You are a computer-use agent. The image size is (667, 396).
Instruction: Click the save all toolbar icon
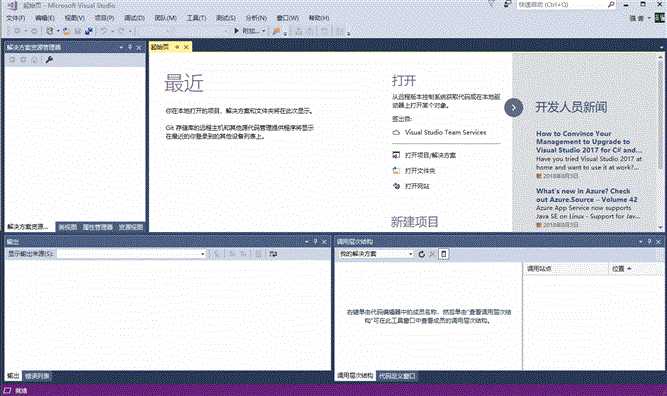point(88,31)
